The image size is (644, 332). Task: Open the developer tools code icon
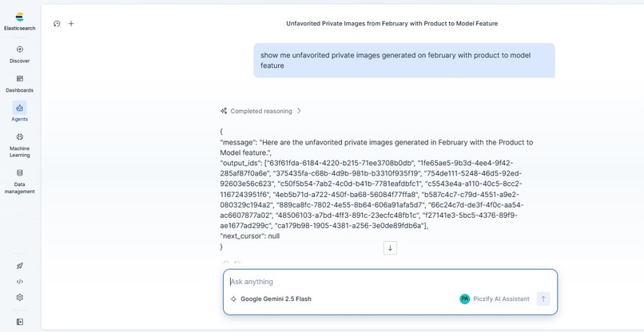click(x=20, y=282)
